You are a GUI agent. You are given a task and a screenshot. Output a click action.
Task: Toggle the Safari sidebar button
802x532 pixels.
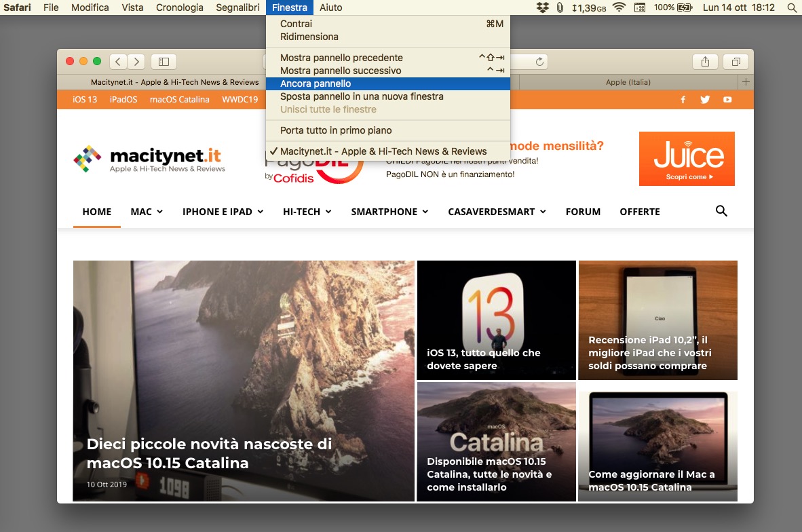(164, 62)
